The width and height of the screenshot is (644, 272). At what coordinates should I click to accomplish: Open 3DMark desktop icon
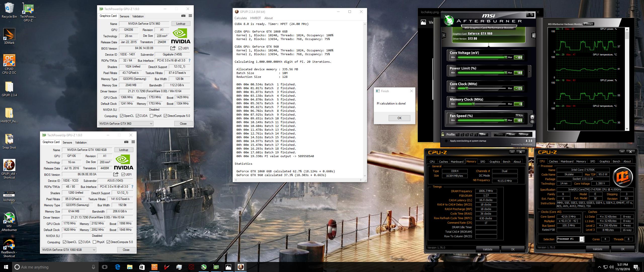tap(9, 36)
